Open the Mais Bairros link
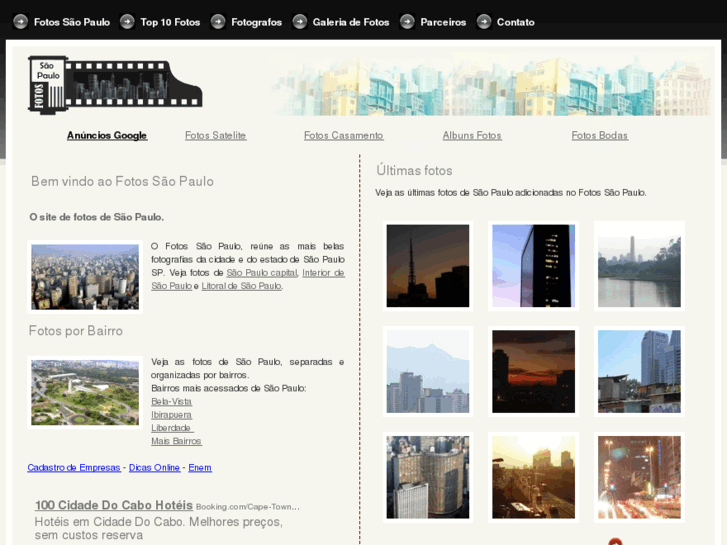Viewport: 727px width, 545px height. (176, 441)
